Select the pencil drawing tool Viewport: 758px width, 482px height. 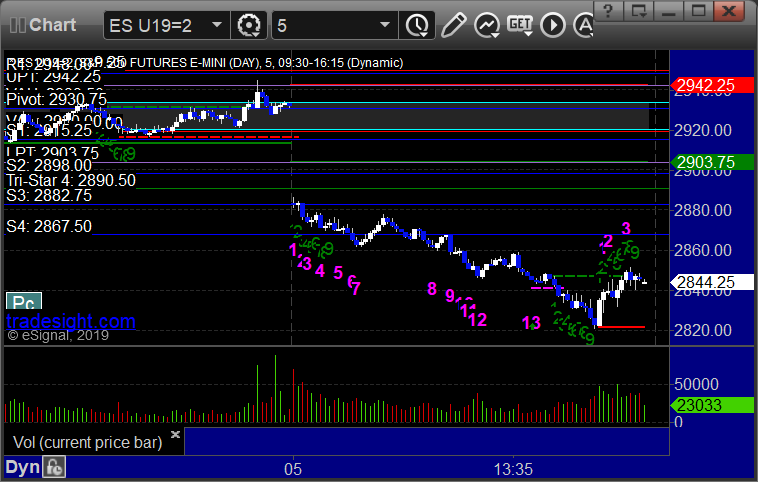[453, 25]
